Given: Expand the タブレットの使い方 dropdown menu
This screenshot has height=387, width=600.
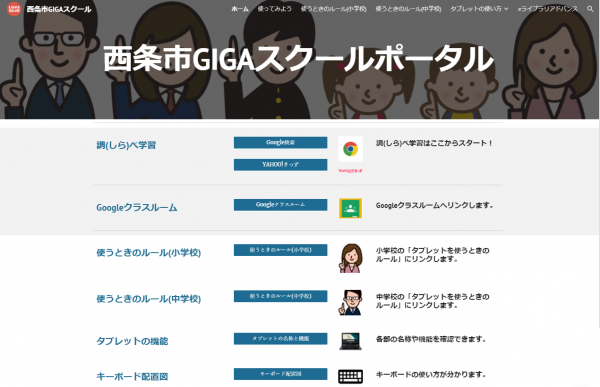Looking at the screenshot, I should (479, 9).
